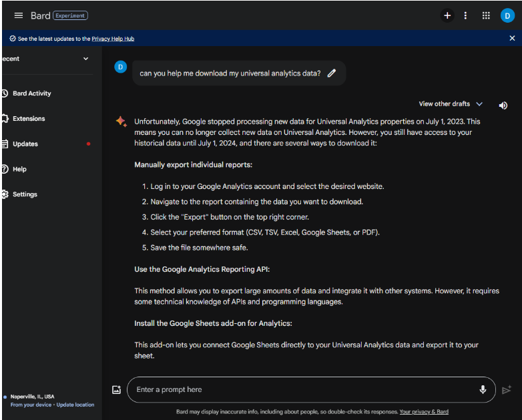Open Help menu

pos(19,169)
